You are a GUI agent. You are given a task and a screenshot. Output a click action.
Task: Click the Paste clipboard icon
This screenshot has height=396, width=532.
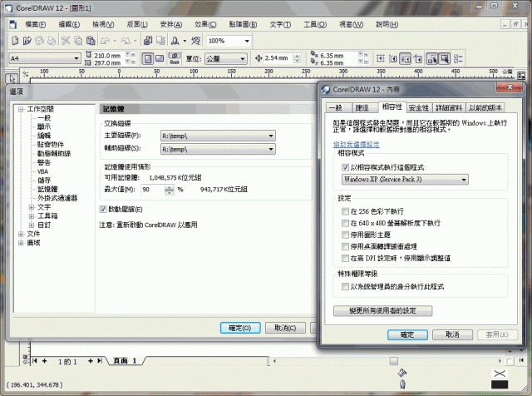91,41
